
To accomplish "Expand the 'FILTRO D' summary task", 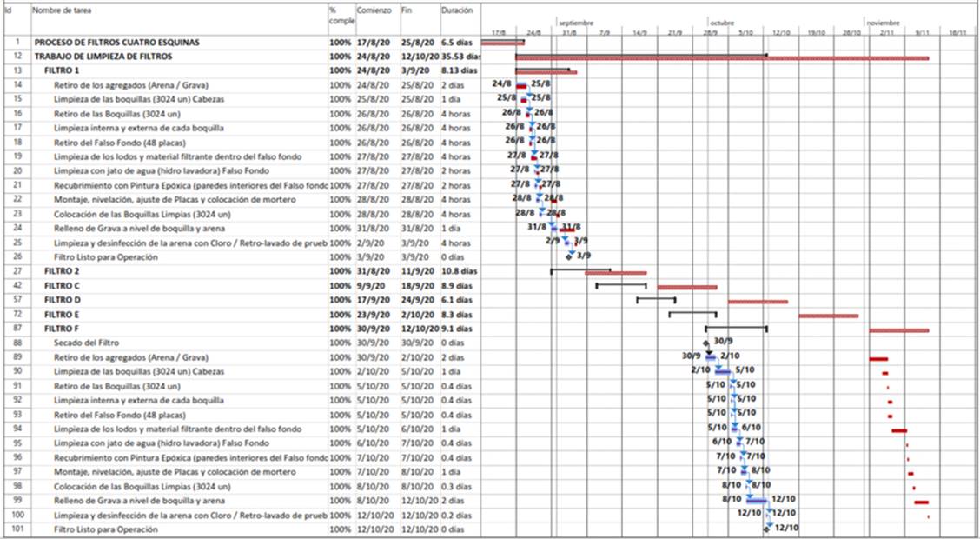I will coord(61,300).
